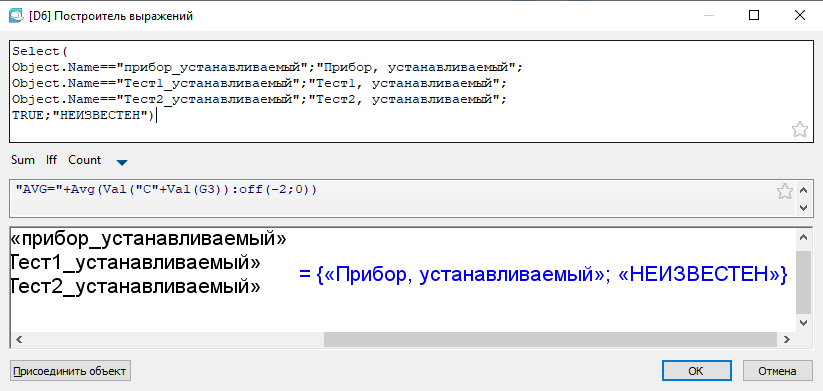This screenshot has height=391, width=823.
Task: Insert the Sum function
Action: (x=23, y=160)
